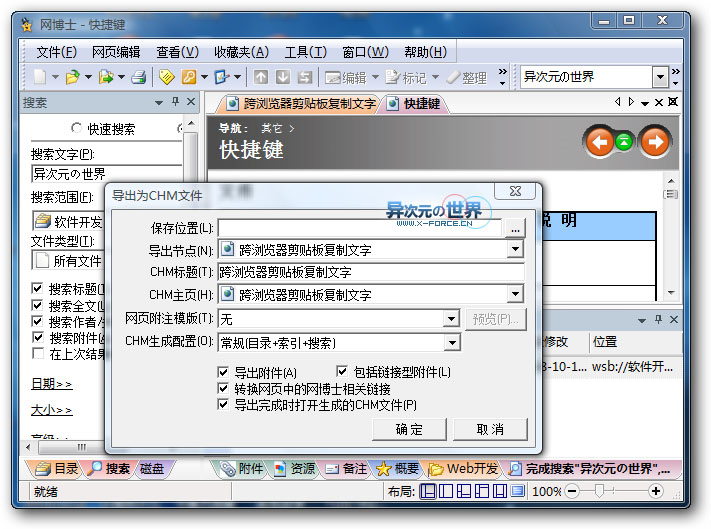Toggle the 搜索全文 checkbox
The image size is (711, 529).
[38, 305]
